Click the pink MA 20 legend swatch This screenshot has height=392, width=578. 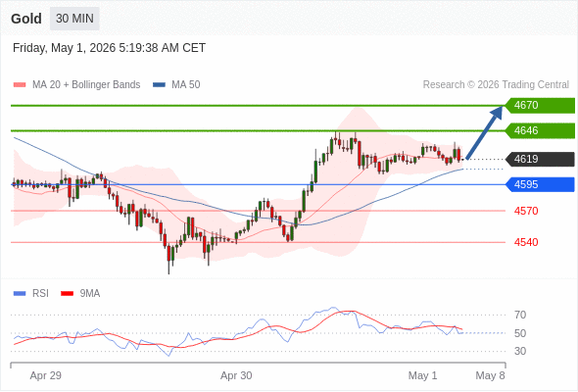tap(20, 85)
